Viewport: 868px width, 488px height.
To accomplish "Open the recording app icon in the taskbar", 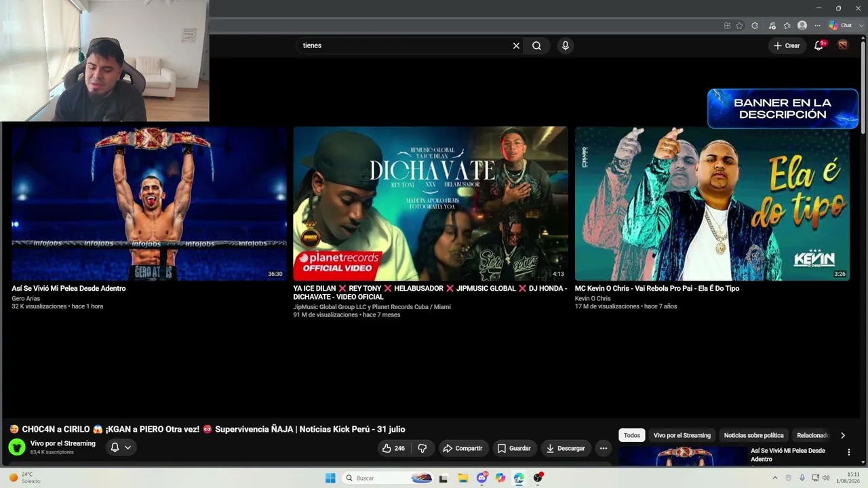I will [x=538, y=478].
